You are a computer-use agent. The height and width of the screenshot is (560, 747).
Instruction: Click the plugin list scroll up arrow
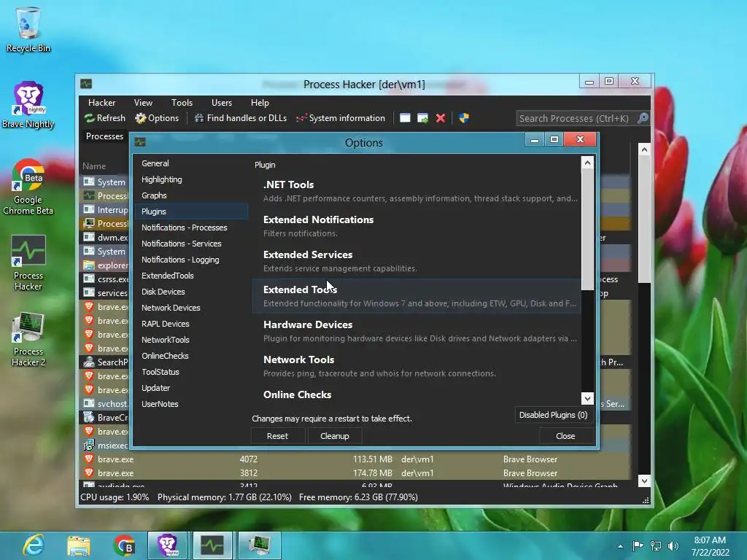[587, 163]
